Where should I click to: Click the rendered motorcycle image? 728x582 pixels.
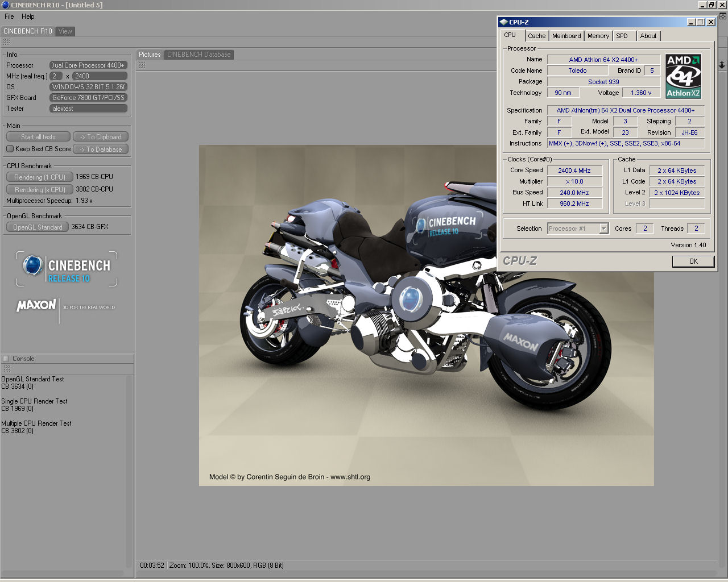pos(427,315)
